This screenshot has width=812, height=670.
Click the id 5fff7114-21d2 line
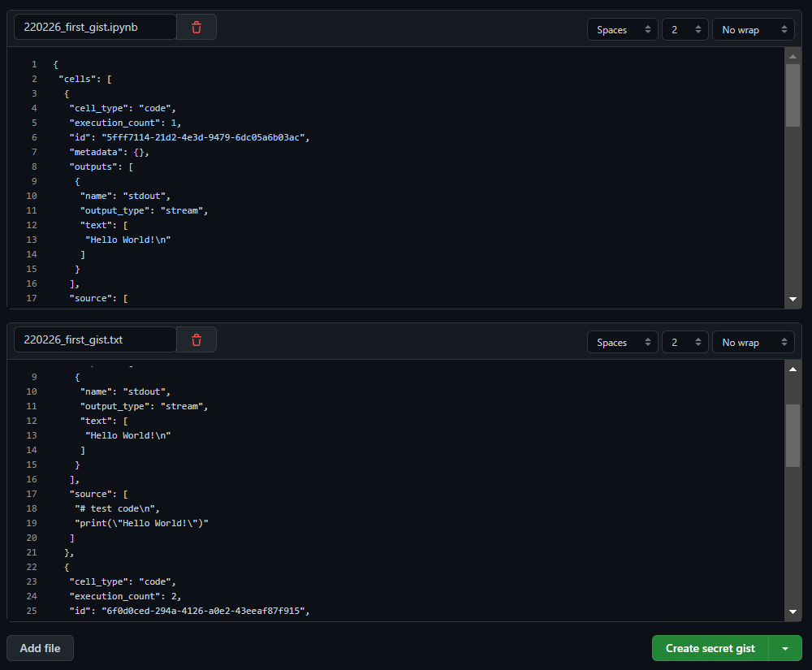(x=189, y=137)
